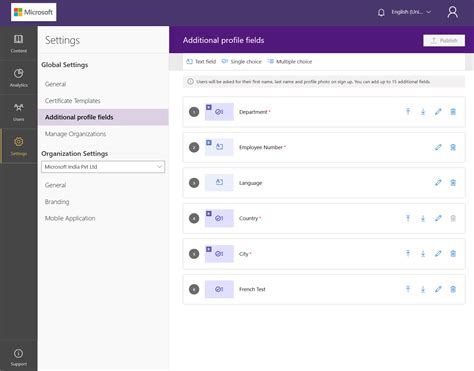This screenshot has width=474, height=371.
Task: Add a Text field
Action: (201, 62)
